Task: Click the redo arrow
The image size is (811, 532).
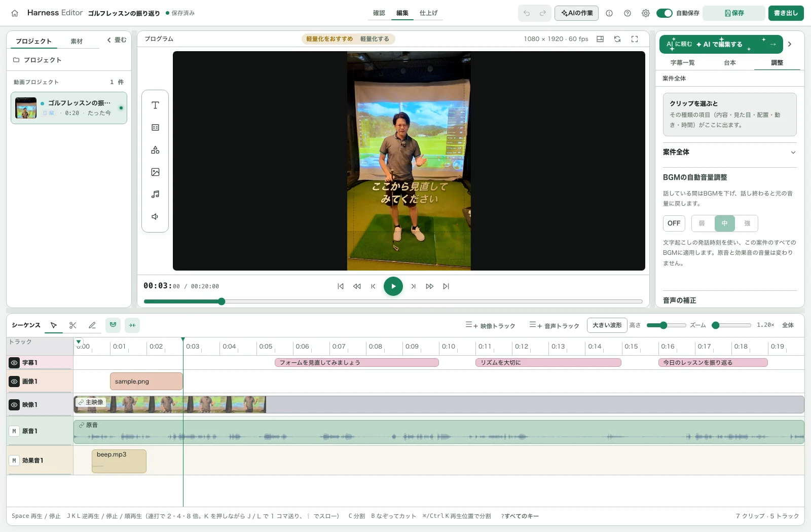Action: point(543,13)
